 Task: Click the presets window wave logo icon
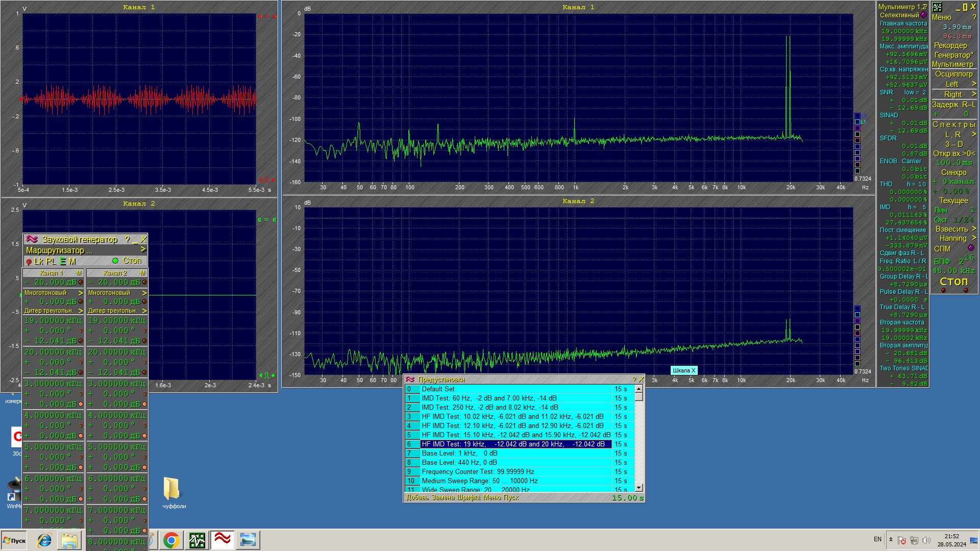(410, 379)
